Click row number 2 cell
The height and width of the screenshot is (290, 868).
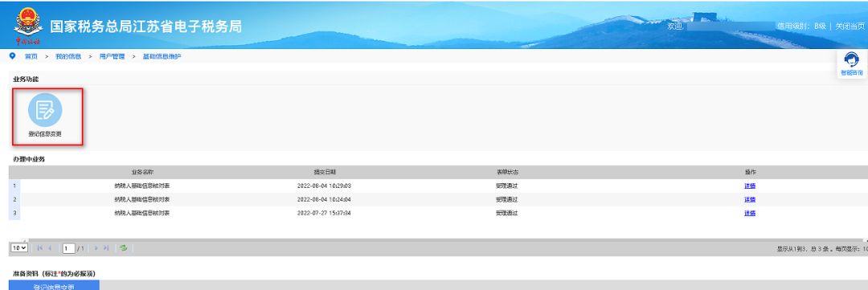click(14, 199)
